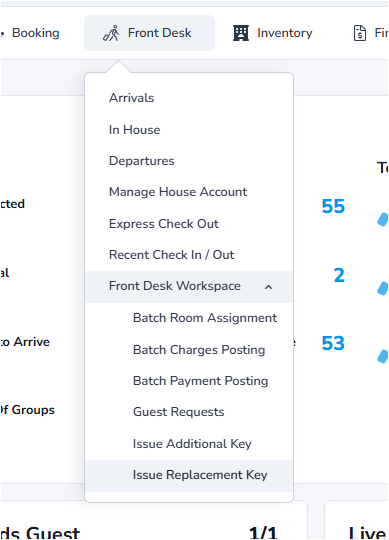The width and height of the screenshot is (389, 540).
Task: Click the blue 53 count link
Action: [333, 343]
